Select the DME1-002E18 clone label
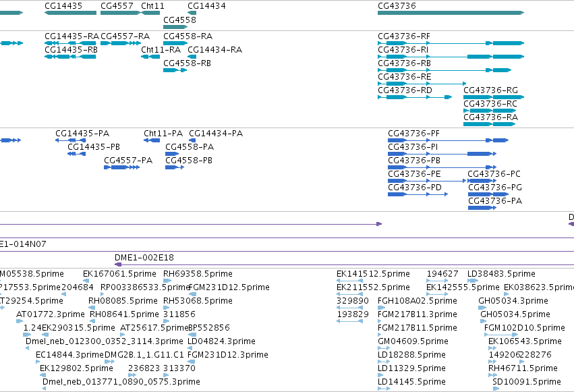The width and height of the screenshot is (574, 392). 144,258
